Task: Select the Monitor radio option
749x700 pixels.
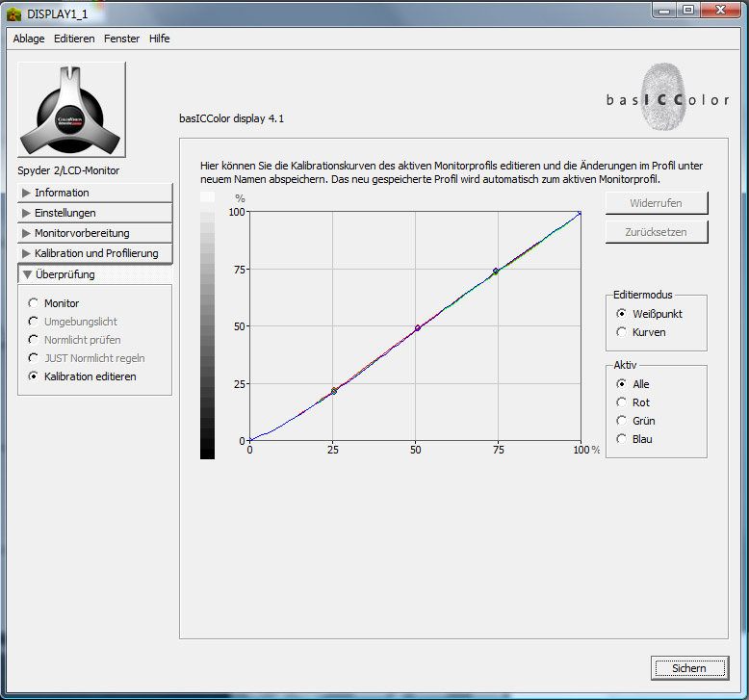Action: point(35,303)
